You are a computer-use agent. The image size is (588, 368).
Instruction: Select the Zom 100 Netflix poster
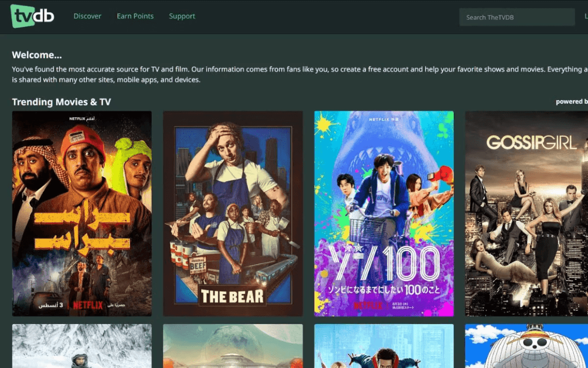pos(384,213)
